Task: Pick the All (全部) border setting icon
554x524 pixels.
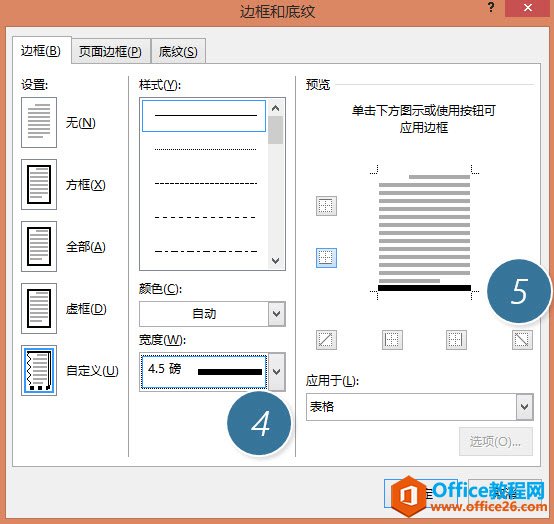Action: coord(39,246)
